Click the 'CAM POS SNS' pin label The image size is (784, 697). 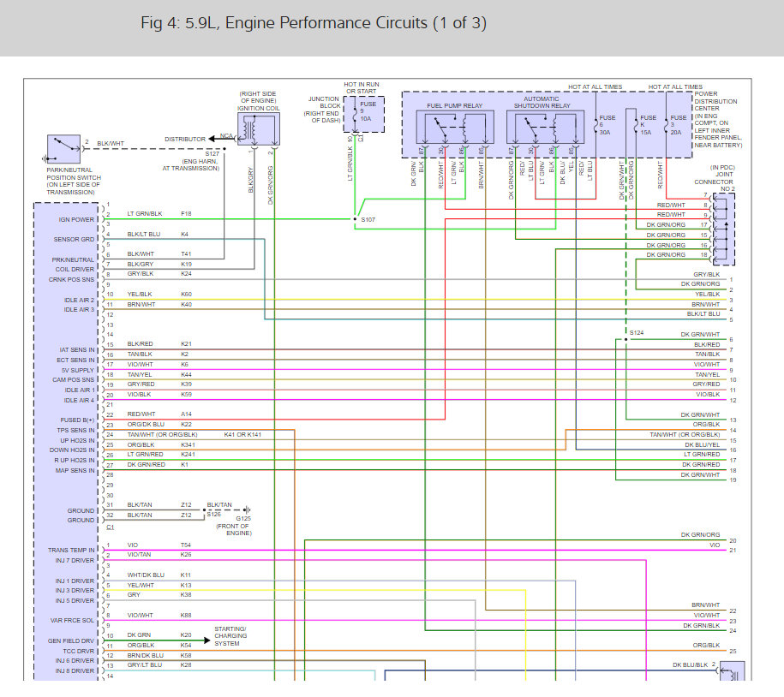[73, 379]
